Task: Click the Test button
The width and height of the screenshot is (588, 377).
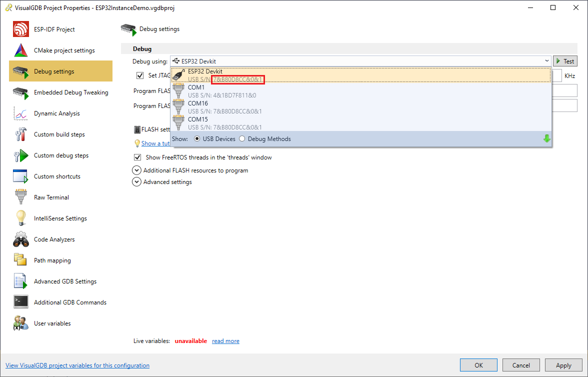Action: pyautogui.click(x=565, y=61)
